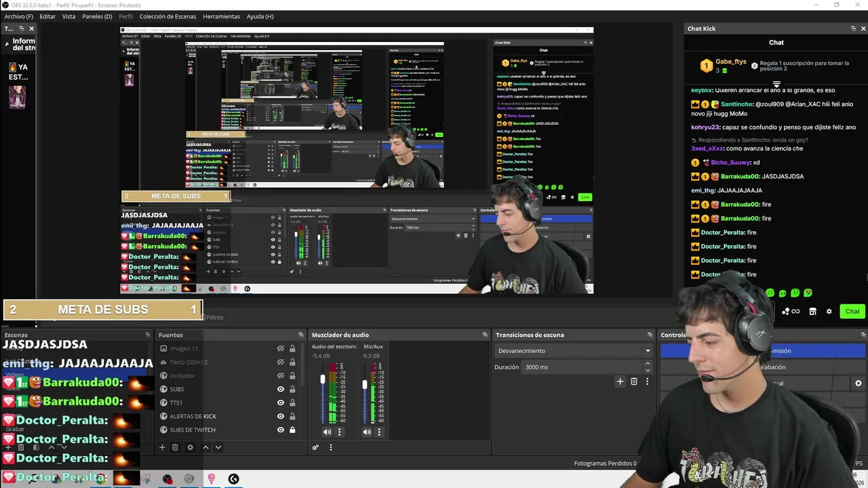Open the Paneles (D) menu

(97, 16)
